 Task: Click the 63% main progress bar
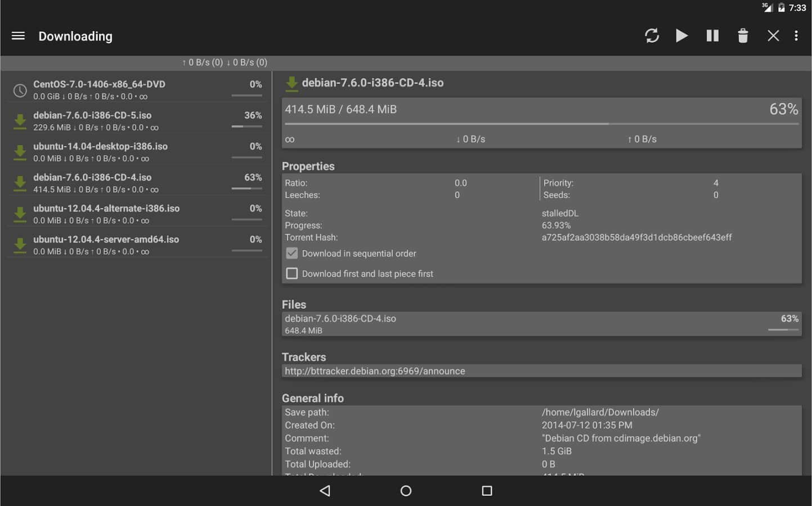point(541,124)
